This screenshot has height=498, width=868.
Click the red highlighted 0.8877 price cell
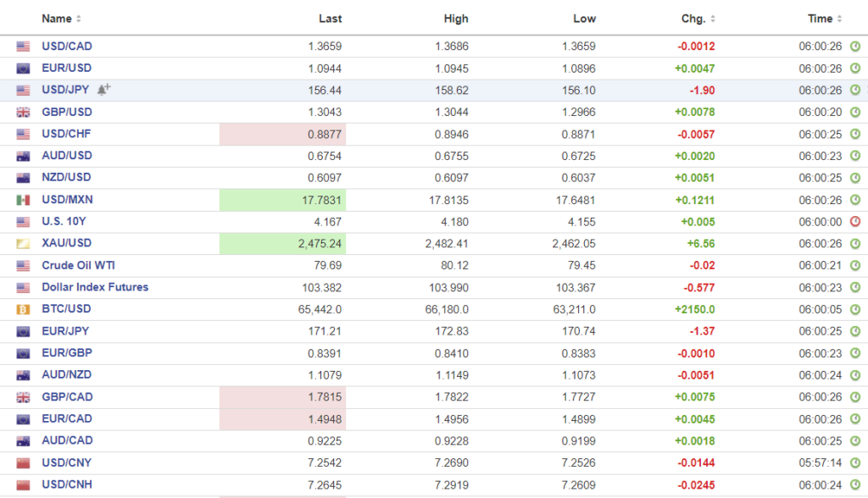point(282,134)
